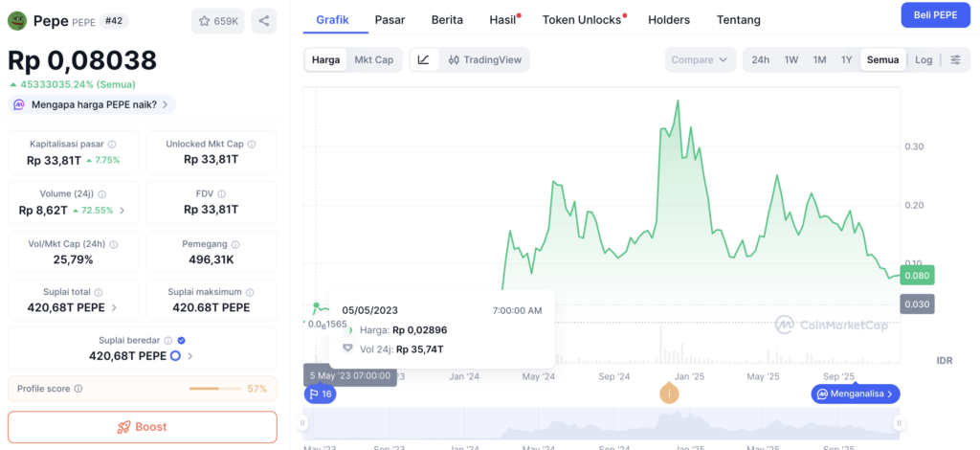Add PEPE to watchlist star 659K
The width and height of the screenshot is (980, 450).
217,21
